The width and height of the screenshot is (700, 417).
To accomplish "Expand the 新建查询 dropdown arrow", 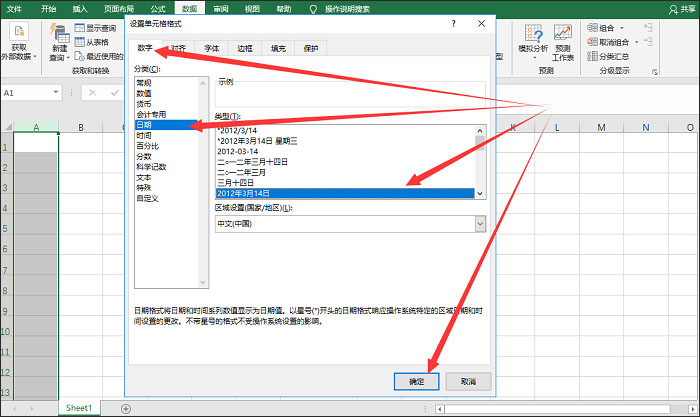I will (68, 58).
